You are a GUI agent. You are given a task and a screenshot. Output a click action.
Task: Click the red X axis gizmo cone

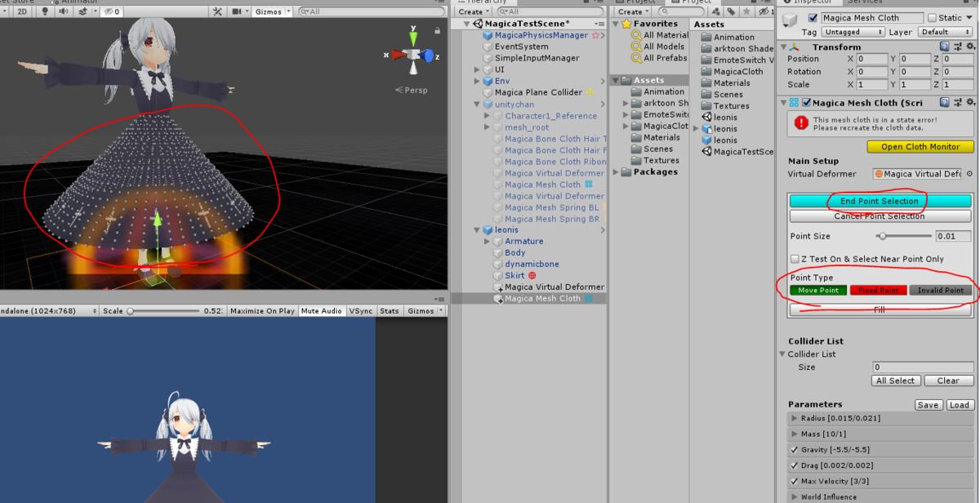pos(399,55)
